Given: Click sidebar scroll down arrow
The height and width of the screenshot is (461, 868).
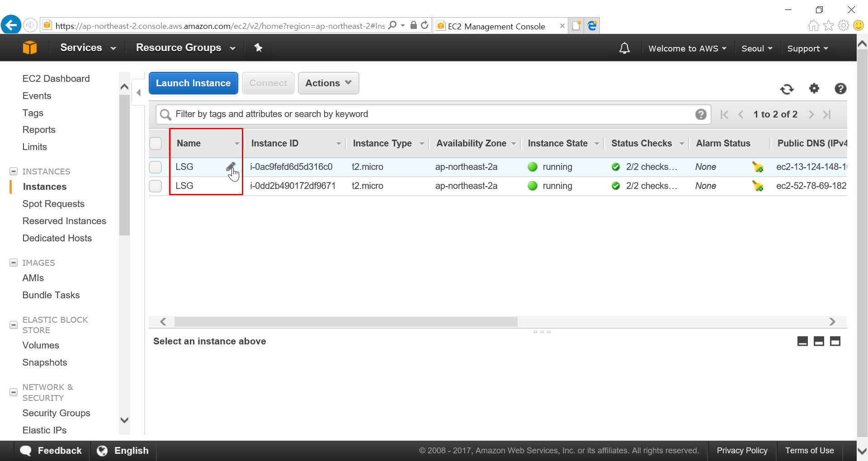Looking at the screenshot, I should (x=125, y=420).
